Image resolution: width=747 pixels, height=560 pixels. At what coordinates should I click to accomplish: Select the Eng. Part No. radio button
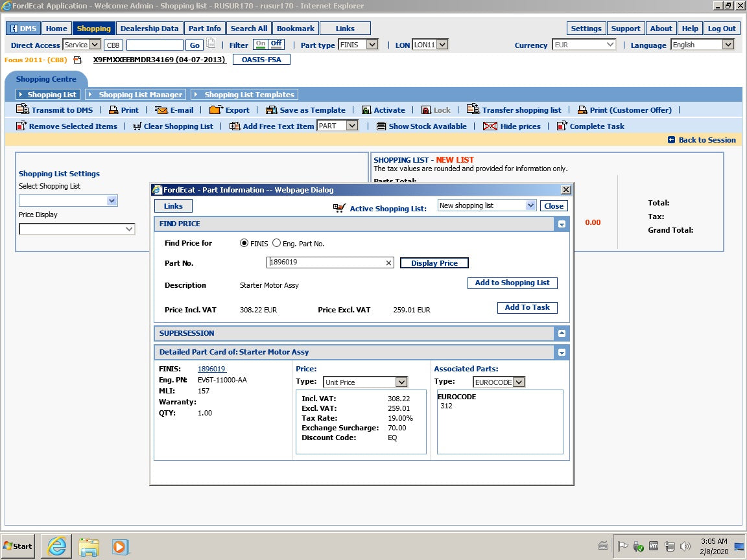pos(276,243)
